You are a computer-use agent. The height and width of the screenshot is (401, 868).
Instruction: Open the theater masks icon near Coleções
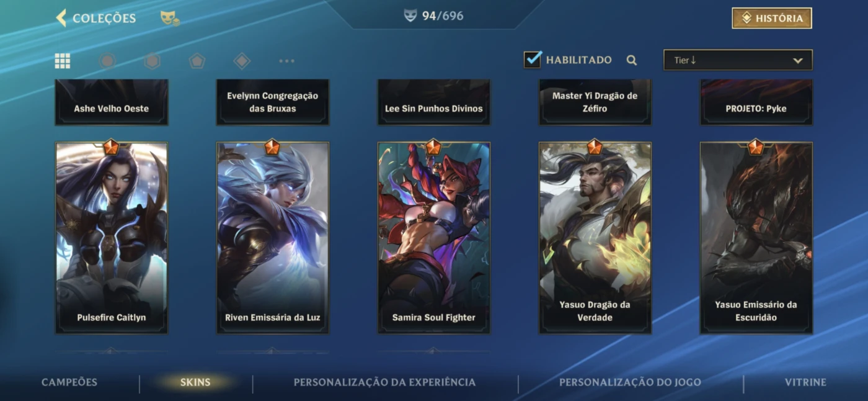[x=170, y=18]
